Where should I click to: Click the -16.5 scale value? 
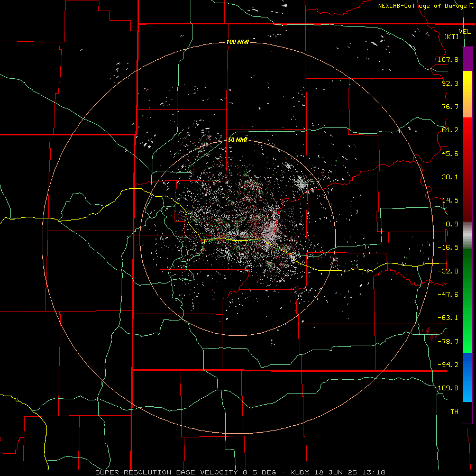(x=448, y=248)
